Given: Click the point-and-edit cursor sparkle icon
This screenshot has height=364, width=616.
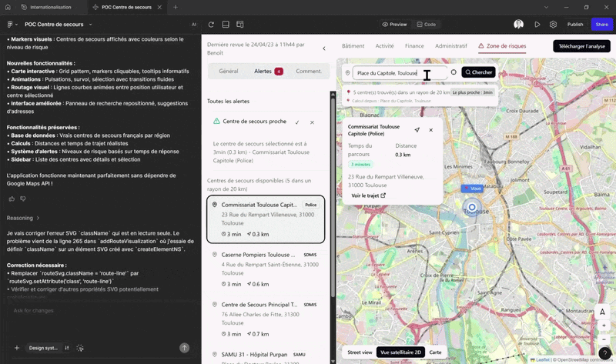Looking at the screenshot, I should (80, 348).
